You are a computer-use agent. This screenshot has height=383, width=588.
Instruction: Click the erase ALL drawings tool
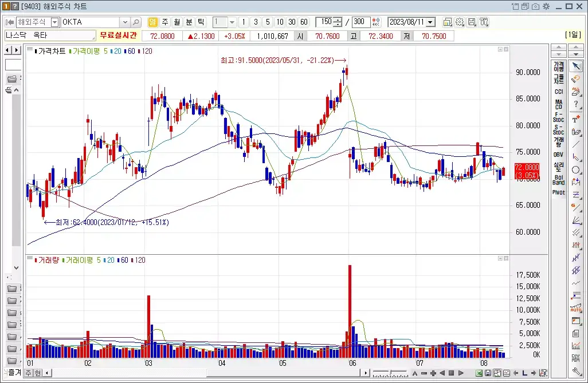coord(576,92)
